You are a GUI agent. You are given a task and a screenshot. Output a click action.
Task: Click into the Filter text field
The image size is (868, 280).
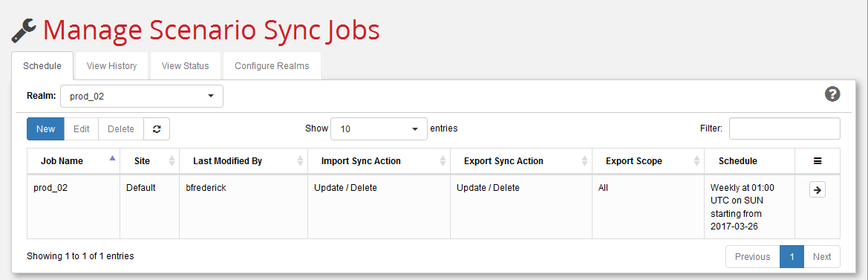(x=784, y=128)
